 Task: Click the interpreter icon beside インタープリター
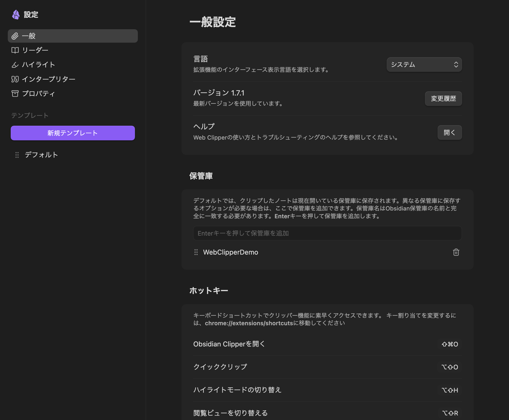[x=15, y=79]
